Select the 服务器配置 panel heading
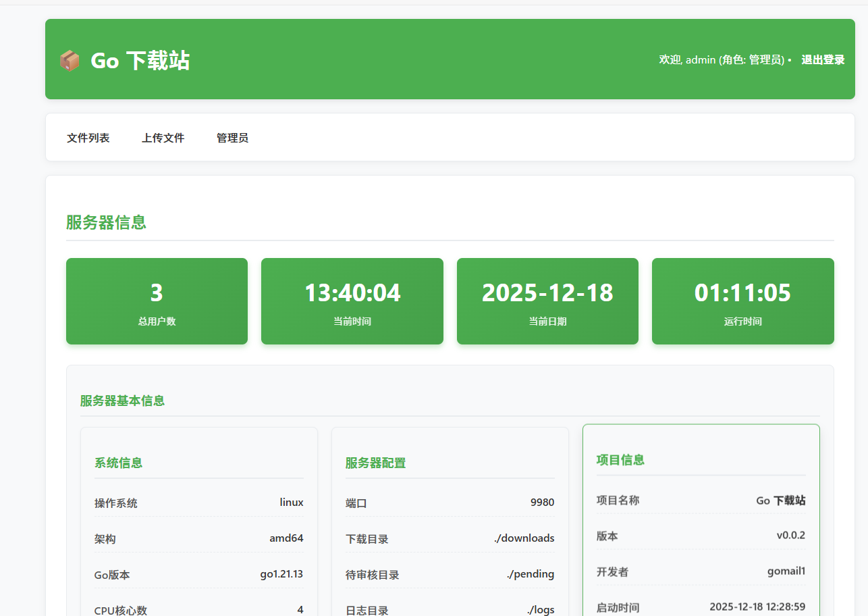Image resolution: width=868 pixels, height=616 pixels. point(375,463)
